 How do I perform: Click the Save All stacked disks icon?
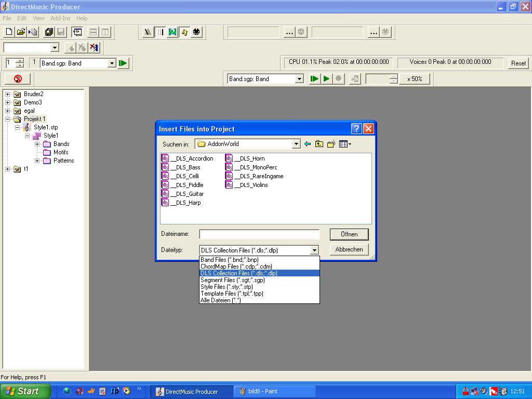point(49,32)
